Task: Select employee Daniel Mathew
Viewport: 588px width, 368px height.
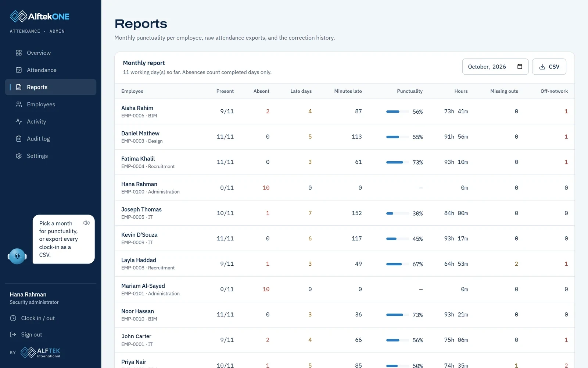Action: tap(140, 133)
